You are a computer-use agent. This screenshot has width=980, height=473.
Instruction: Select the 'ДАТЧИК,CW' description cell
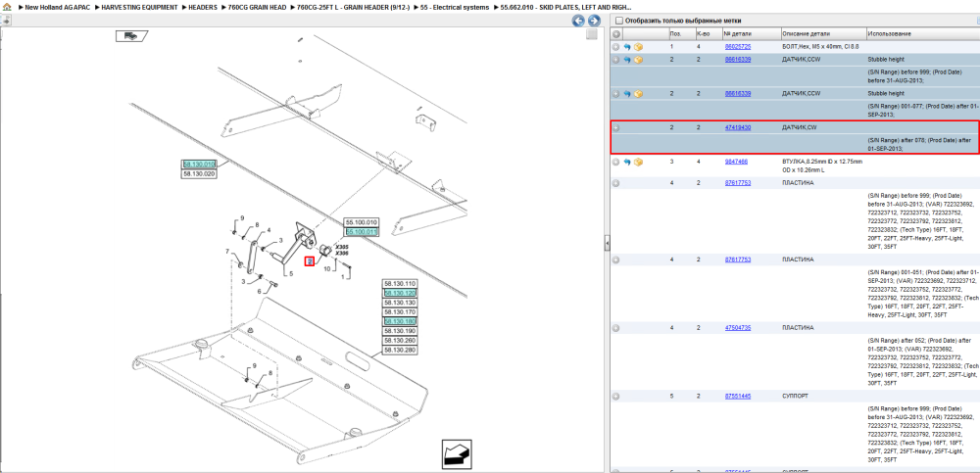click(x=800, y=127)
